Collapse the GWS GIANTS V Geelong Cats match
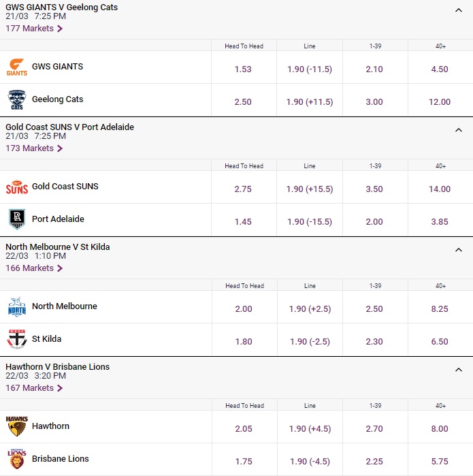Viewport: 473px width, 476px height. [459, 10]
